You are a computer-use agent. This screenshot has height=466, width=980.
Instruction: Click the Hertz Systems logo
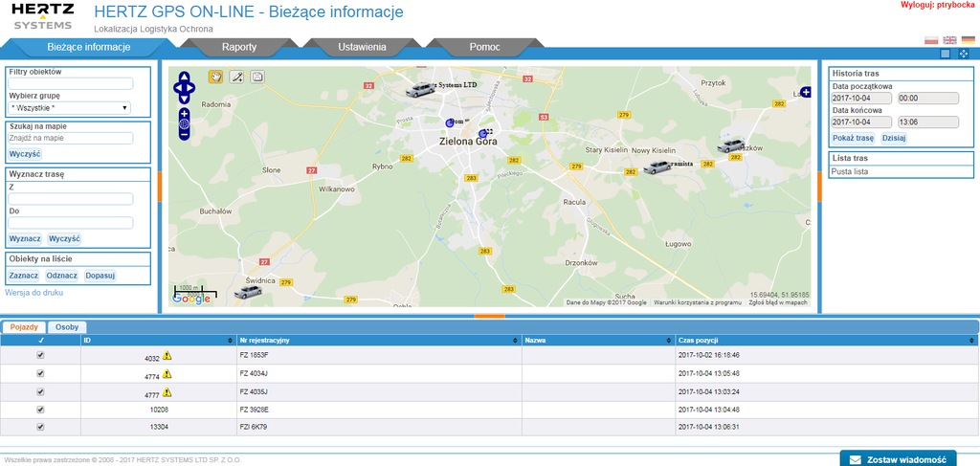(42, 16)
